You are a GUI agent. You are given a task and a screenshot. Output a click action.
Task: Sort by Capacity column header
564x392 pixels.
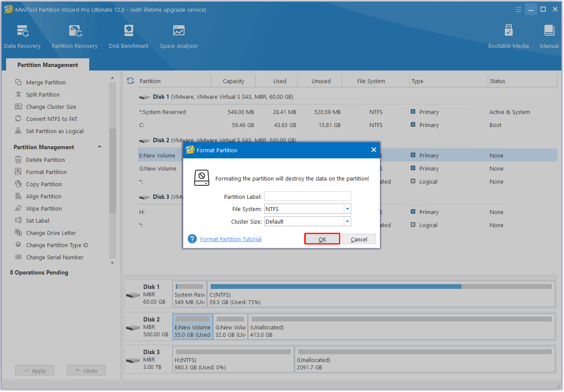[x=233, y=81]
